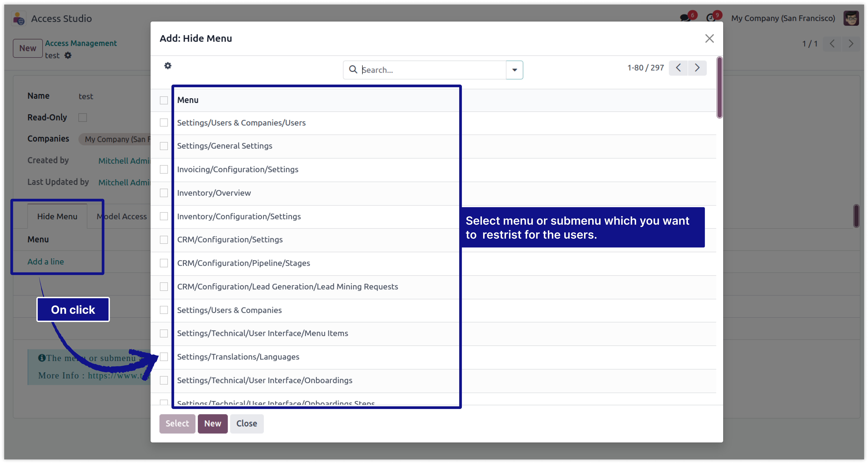Click Add a line link
This screenshot has height=463, width=868.
coord(46,262)
